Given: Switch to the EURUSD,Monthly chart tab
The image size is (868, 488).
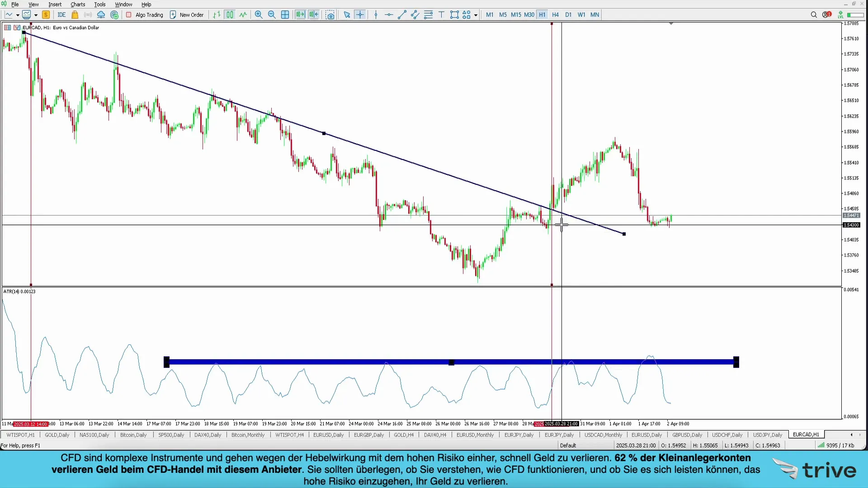Looking at the screenshot, I should (x=475, y=435).
